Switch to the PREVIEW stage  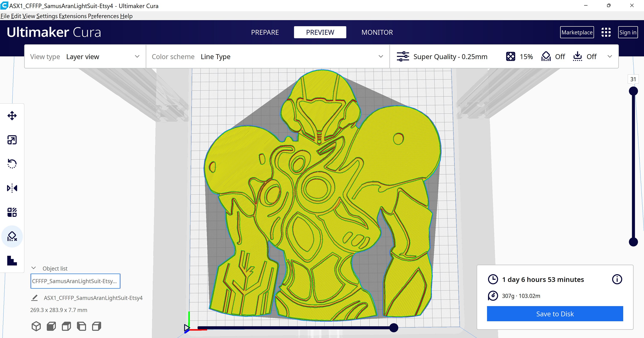click(x=320, y=32)
